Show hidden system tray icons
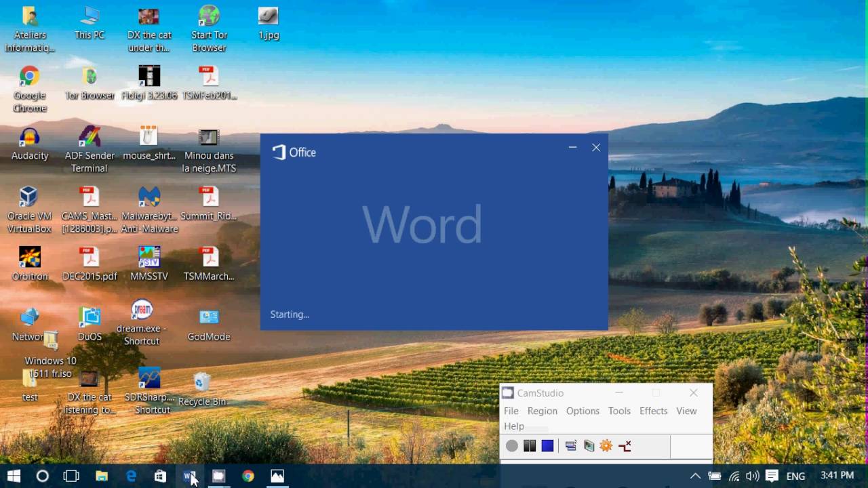 coord(695,476)
